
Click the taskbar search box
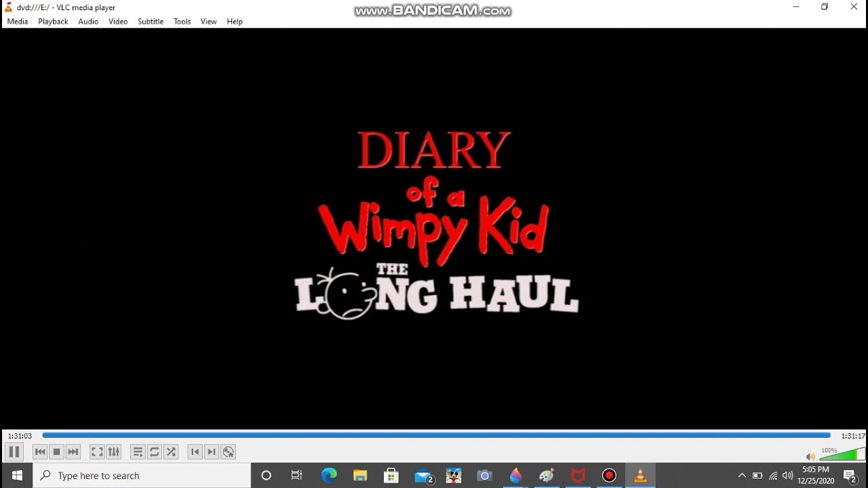(x=142, y=476)
